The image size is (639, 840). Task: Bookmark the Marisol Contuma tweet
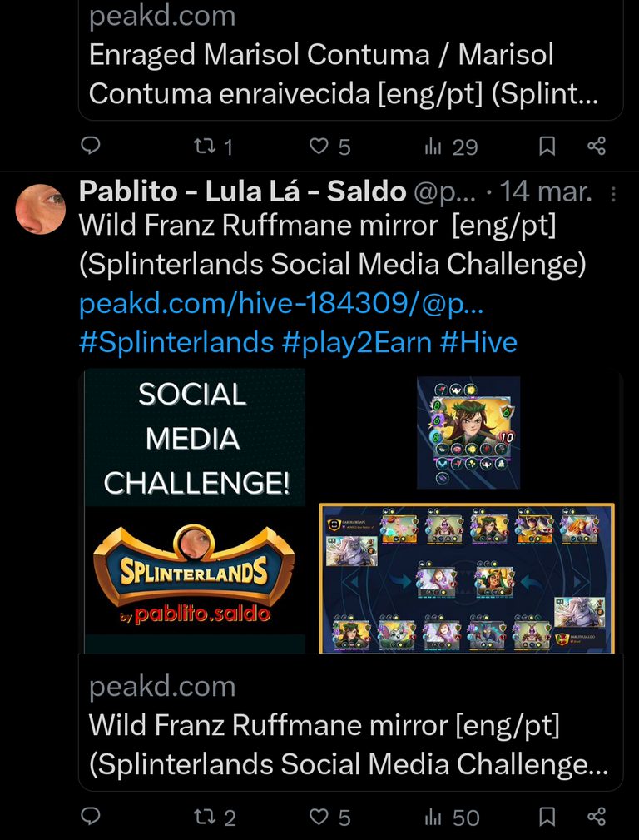click(x=547, y=146)
